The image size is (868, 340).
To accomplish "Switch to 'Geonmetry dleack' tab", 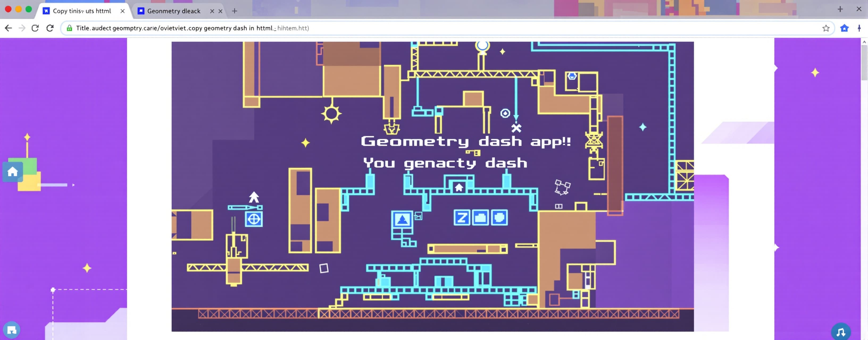I will pos(174,11).
